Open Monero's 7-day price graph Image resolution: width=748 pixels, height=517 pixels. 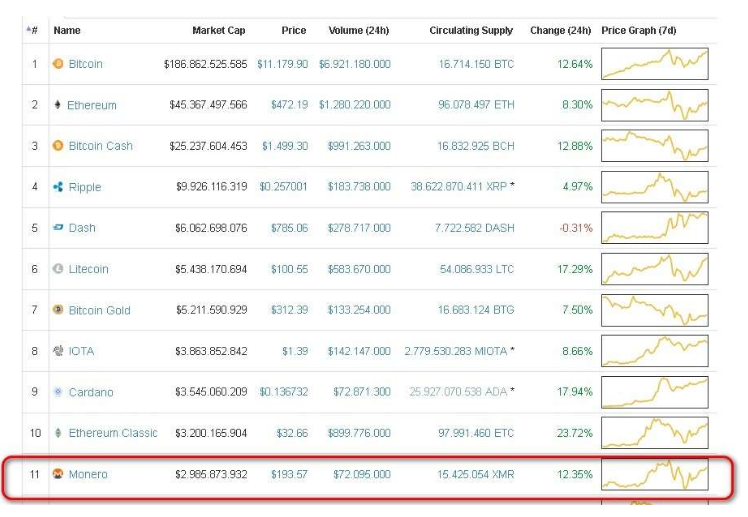654,474
